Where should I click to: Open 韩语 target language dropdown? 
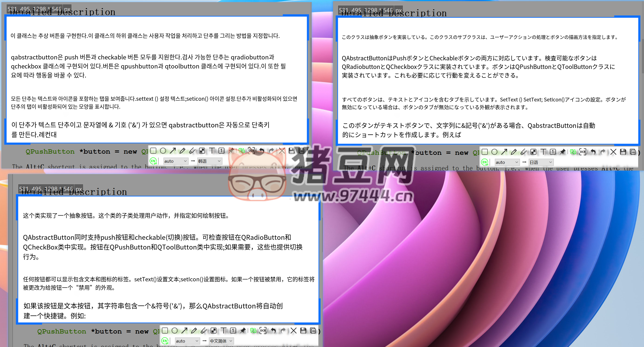click(x=209, y=161)
